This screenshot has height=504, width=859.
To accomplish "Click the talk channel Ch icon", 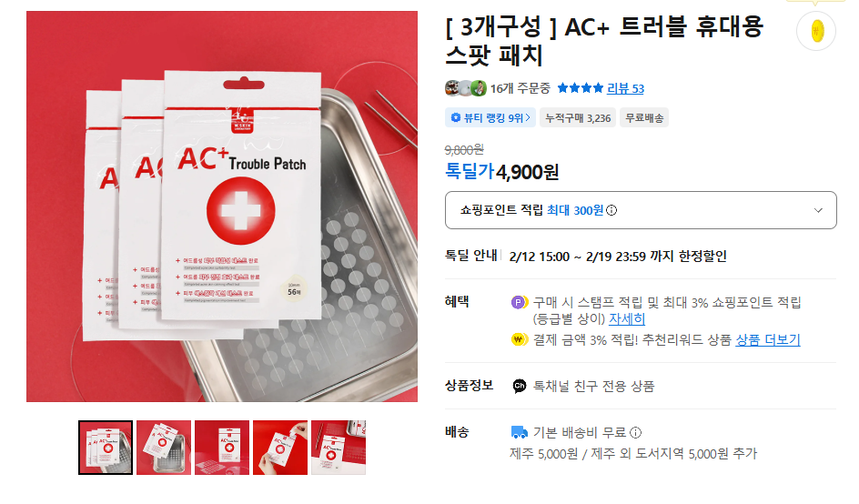I will pos(520,387).
